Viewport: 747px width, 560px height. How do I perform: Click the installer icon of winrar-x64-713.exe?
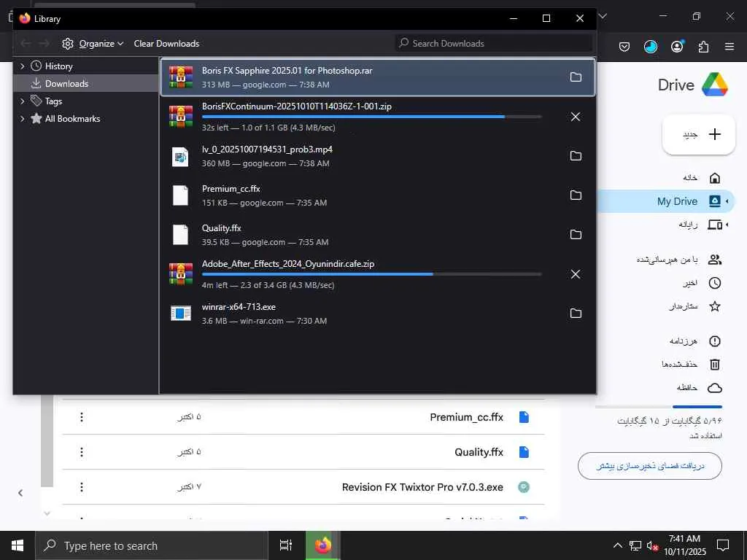(181, 314)
